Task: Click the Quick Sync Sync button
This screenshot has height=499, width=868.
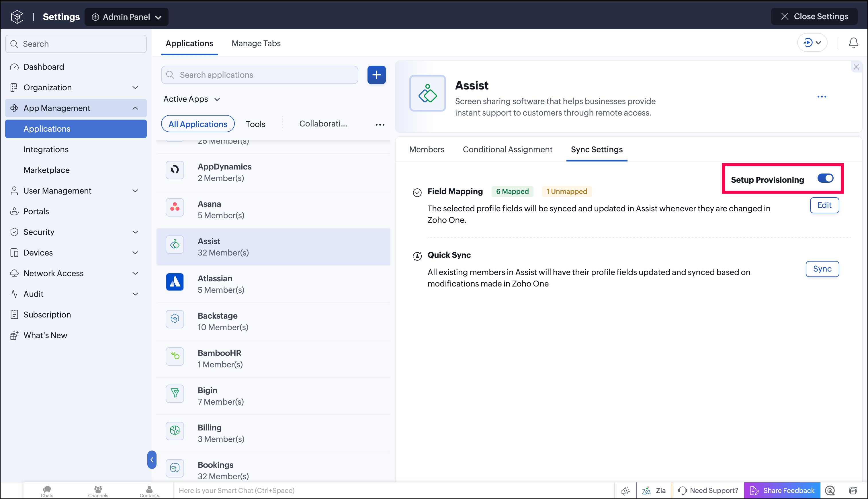Action: coord(822,269)
